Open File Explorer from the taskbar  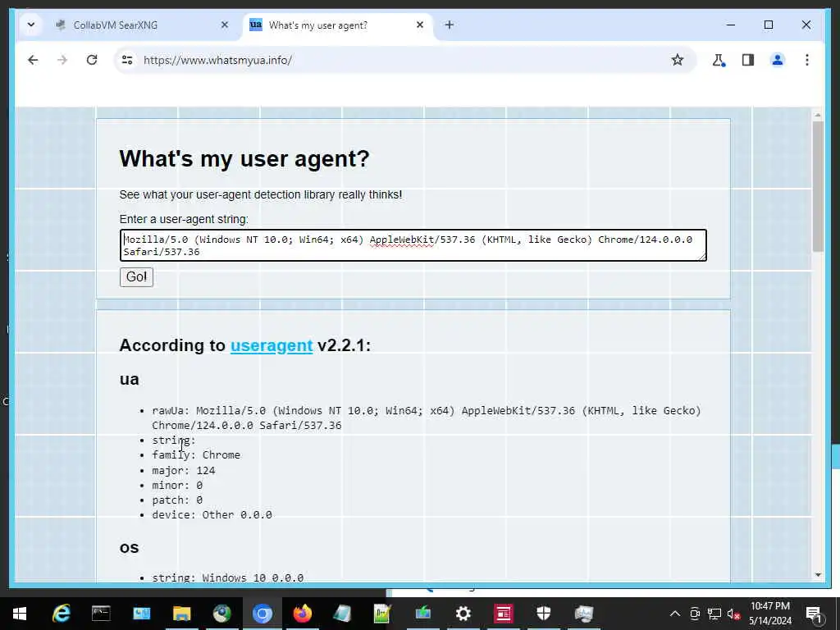181,614
